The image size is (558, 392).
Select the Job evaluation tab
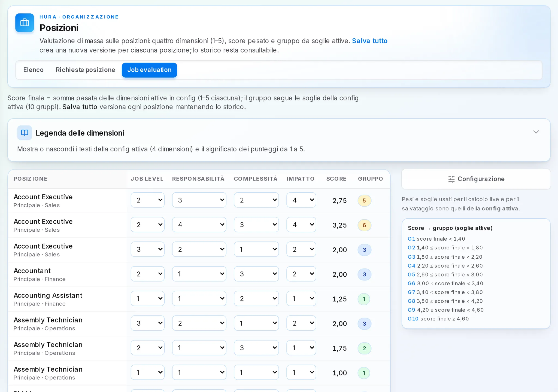(x=149, y=70)
